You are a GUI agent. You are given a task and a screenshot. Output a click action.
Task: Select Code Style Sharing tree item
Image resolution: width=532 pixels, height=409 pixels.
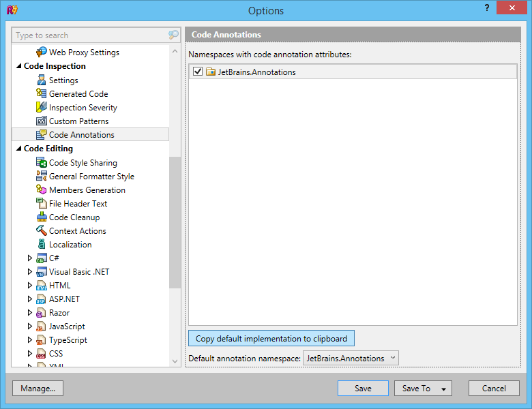[83, 163]
